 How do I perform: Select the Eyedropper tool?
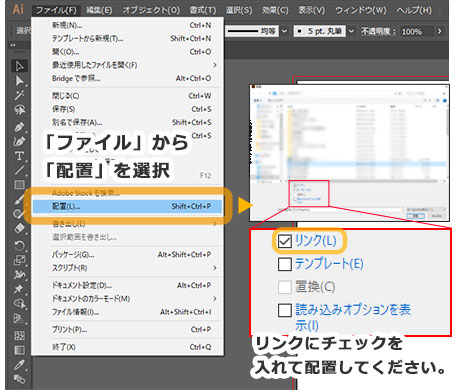19,365
